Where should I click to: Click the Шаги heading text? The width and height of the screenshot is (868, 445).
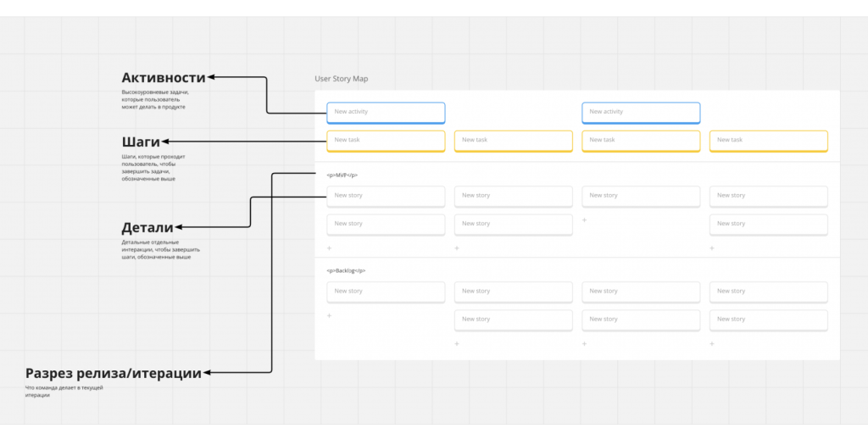[140, 142]
